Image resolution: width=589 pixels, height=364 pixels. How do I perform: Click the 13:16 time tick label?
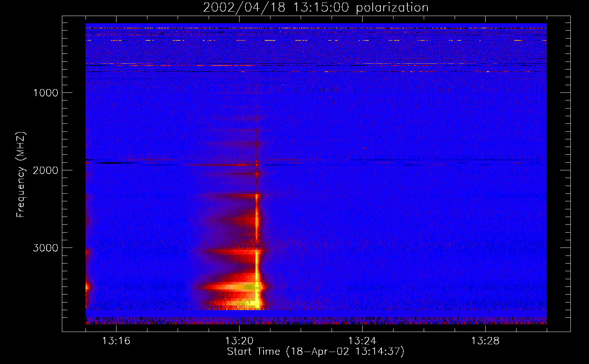tap(116, 341)
